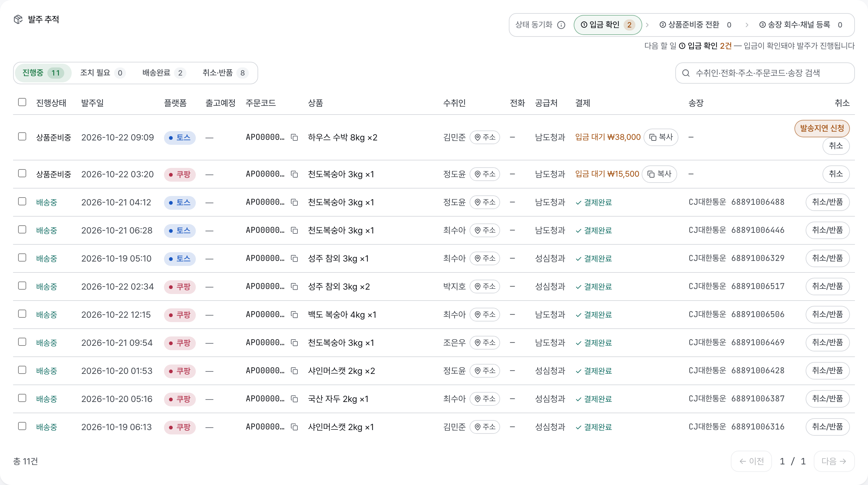Viewport: 868px width, 485px height.
Task: Show address for 김민준 수박 order
Action: coord(485,137)
